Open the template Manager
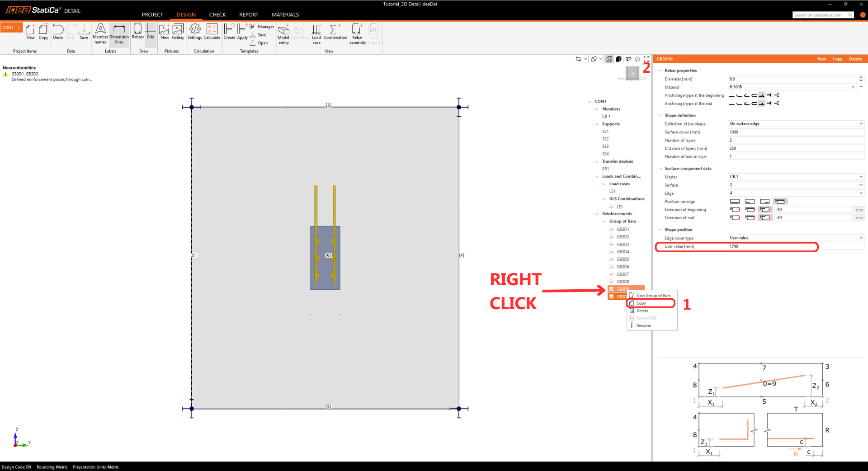This screenshot has width=868, height=471. (x=262, y=27)
